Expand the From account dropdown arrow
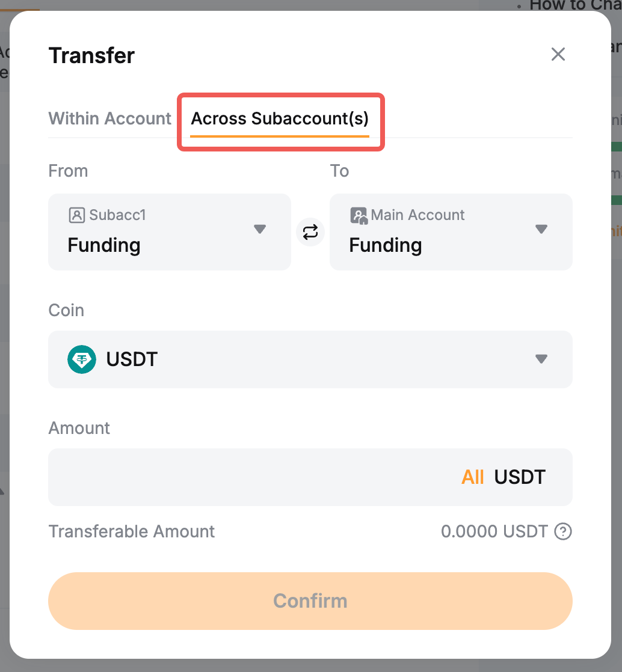The height and width of the screenshot is (672, 622). point(260,230)
